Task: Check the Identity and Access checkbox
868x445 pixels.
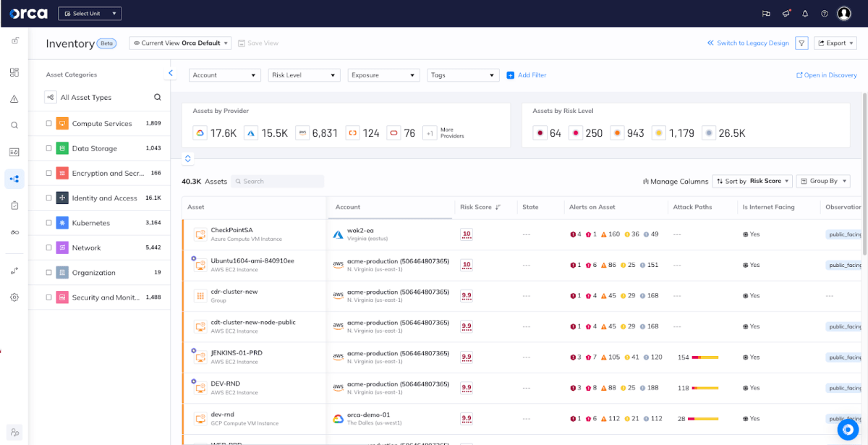Action: point(48,198)
